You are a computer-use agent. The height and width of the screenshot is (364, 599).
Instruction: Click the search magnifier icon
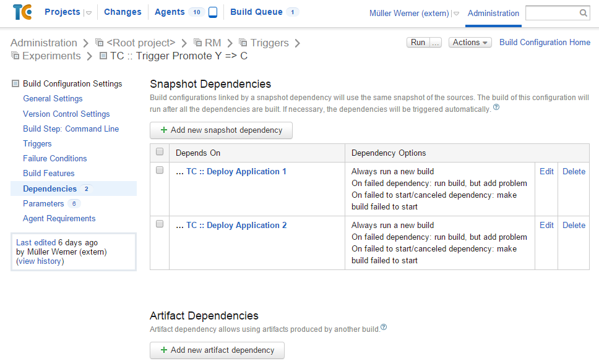[582, 12]
